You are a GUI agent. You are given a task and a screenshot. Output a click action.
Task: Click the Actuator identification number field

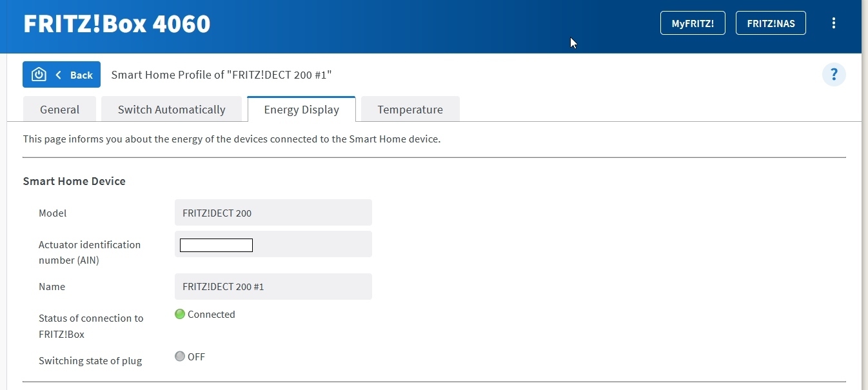click(x=273, y=244)
